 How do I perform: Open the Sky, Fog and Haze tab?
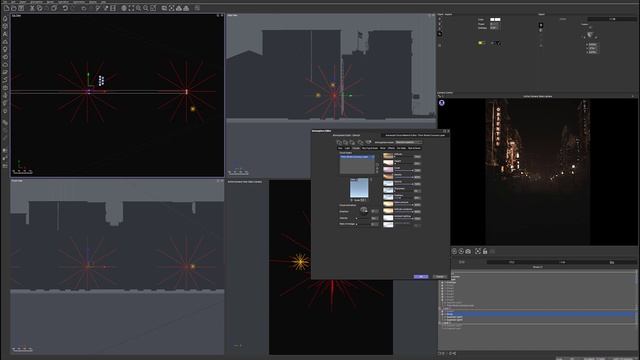[370, 148]
